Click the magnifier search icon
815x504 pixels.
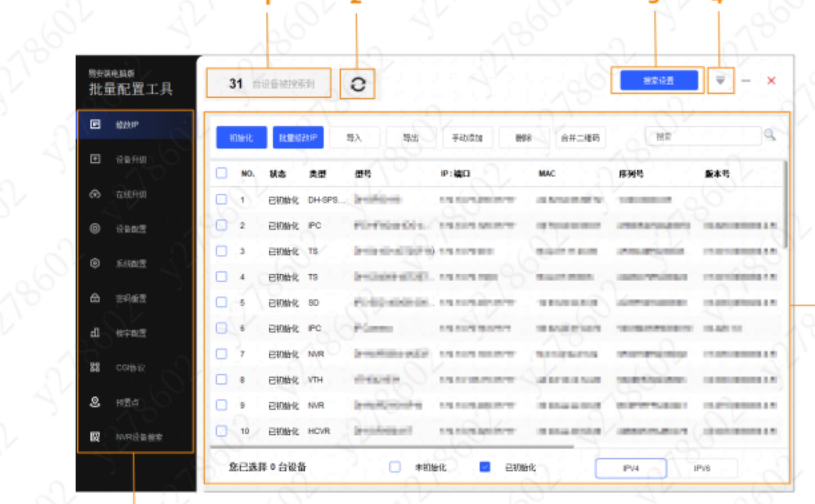pyautogui.click(x=770, y=135)
